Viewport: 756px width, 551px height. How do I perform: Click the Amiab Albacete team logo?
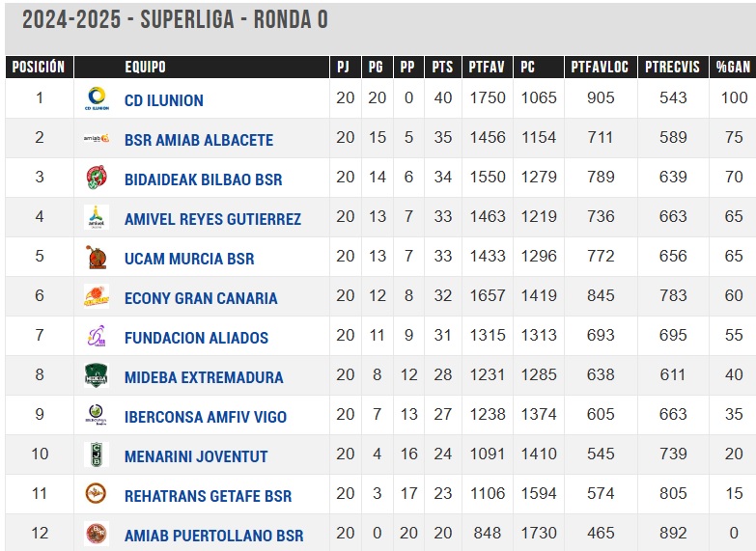[x=97, y=138]
